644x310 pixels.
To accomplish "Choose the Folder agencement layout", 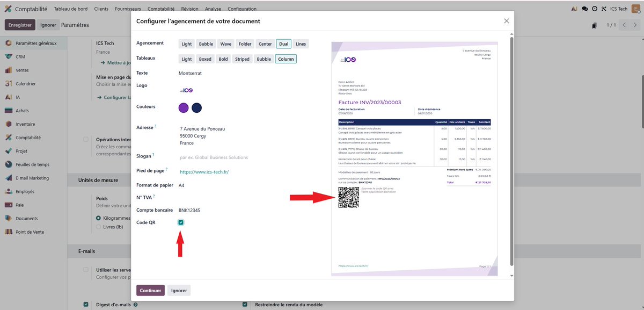I will click(245, 44).
